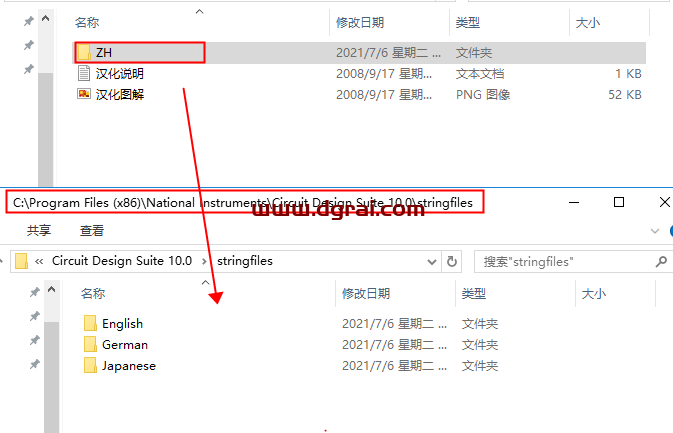
Task: Sort by 类型 column in upper window
Action: point(467,22)
